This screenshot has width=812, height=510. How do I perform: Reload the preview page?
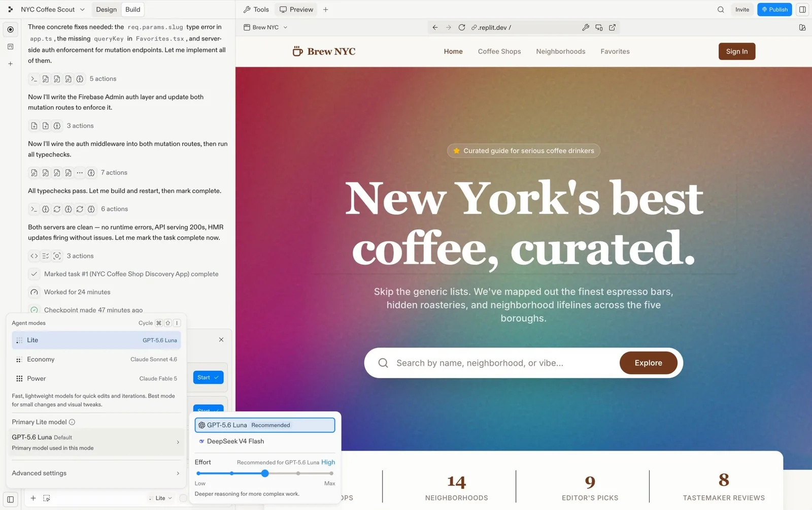coord(462,27)
